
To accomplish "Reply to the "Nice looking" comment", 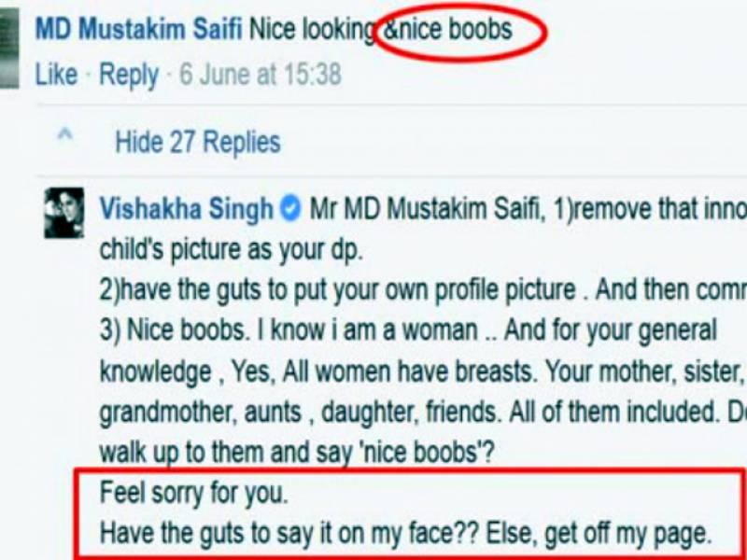I will 129,76.
